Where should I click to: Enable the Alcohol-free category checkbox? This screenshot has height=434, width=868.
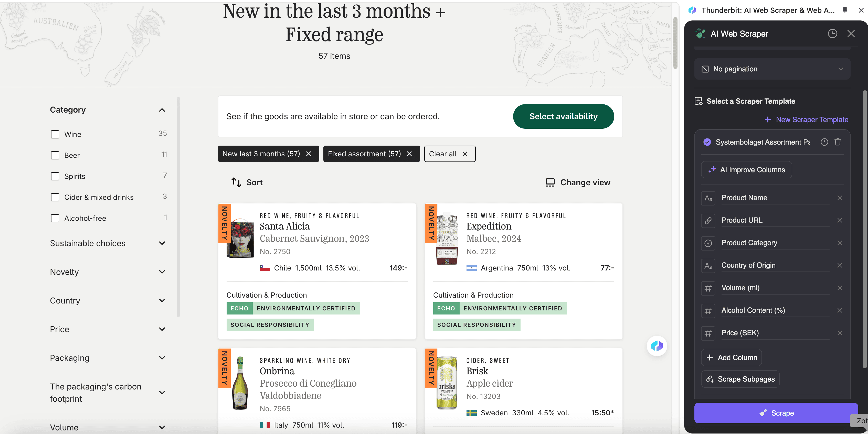click(x=55, y=218)
